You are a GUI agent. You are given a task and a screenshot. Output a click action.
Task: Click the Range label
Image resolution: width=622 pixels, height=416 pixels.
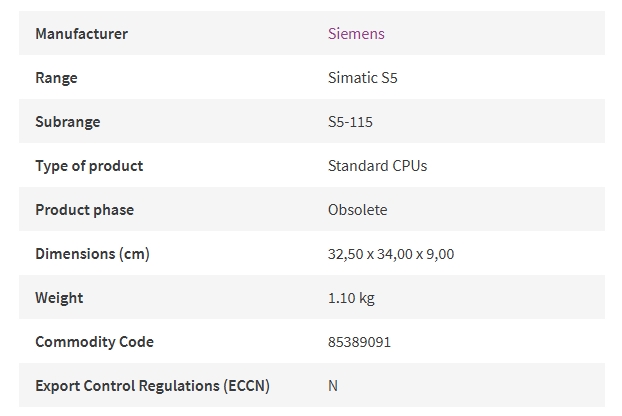click(x=56, y=78)
